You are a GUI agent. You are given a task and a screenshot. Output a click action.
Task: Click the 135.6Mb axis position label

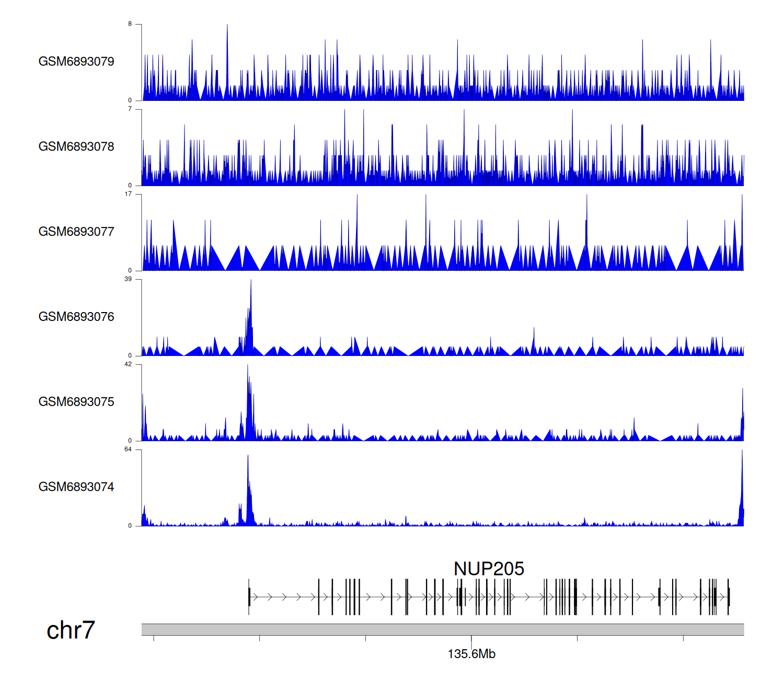pos(471,654)
